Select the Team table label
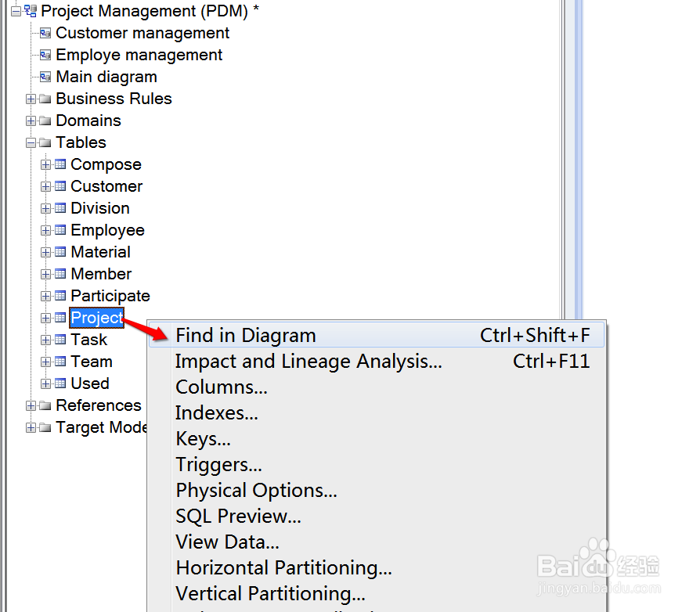This screenshot has height=612, width=700. click(92, 362)
